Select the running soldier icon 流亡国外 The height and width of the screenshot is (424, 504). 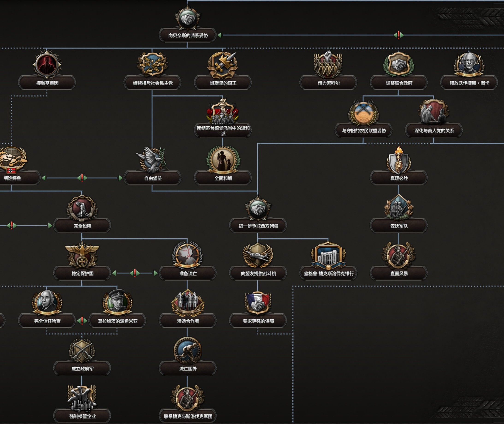pos(187,351)
